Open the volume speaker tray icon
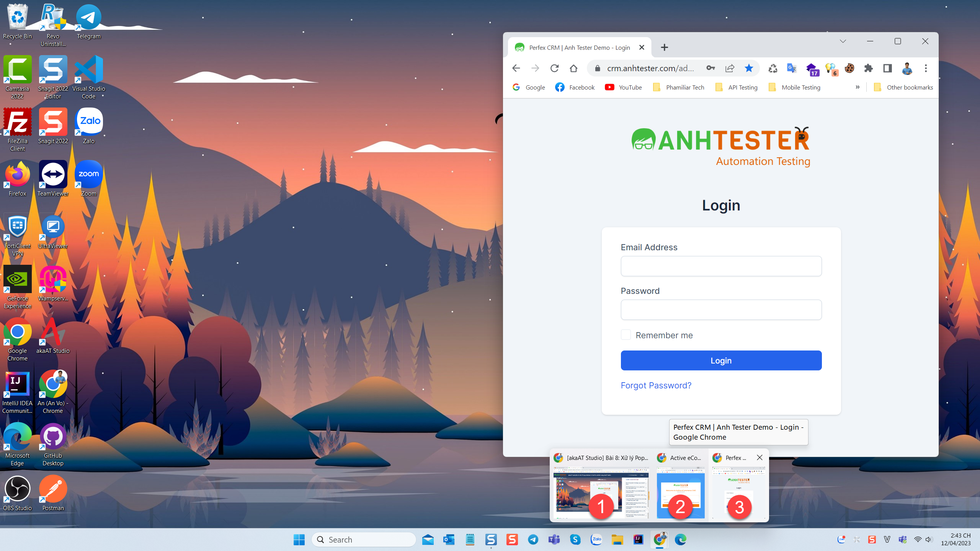The image size is (980, 551). coord(929,540)
